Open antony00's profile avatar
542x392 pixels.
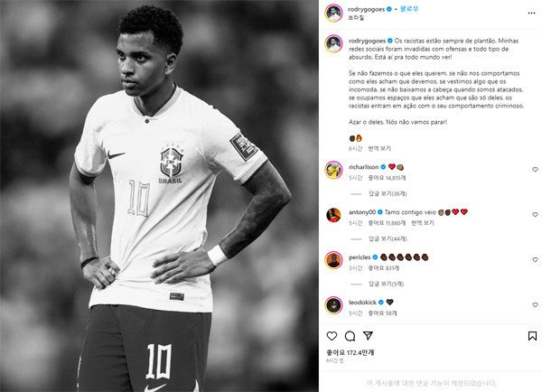pos(333,215)
